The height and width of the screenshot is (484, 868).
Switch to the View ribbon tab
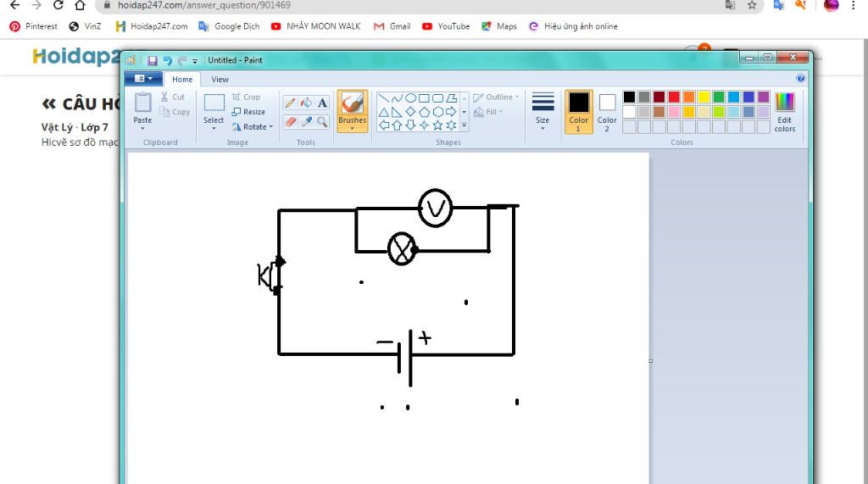pyautogui.click(x=220, y=79)
